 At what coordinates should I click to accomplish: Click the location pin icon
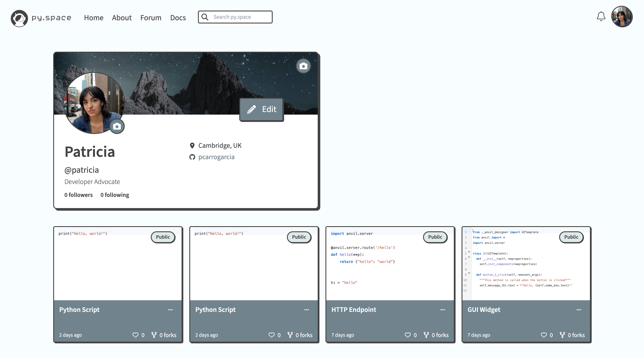[192, 145]
